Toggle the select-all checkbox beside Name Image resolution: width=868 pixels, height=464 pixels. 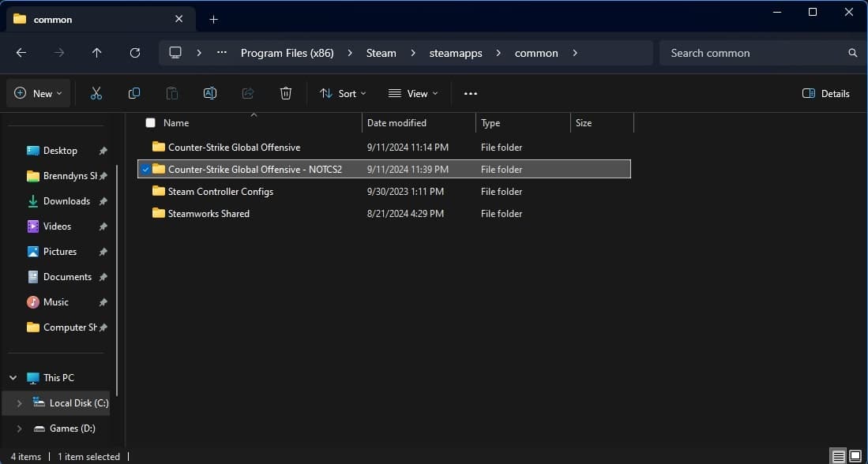[151, 123]
